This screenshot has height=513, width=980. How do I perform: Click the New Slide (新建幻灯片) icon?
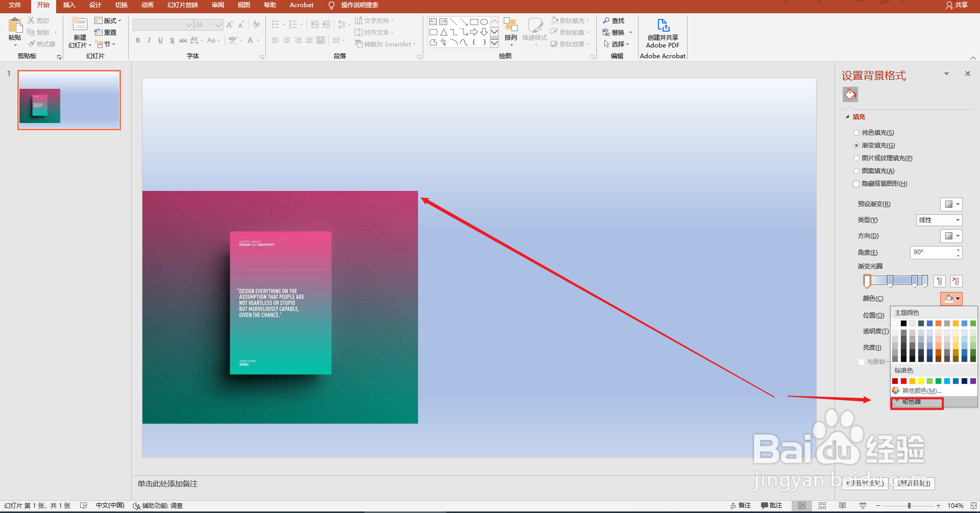(x=80, y=25)
